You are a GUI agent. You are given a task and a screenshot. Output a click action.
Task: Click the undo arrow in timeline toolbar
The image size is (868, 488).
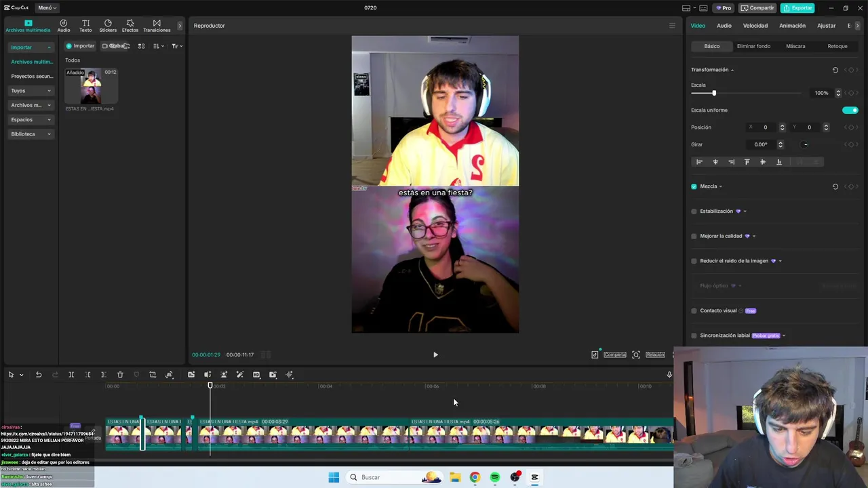[x=39, y=375]
